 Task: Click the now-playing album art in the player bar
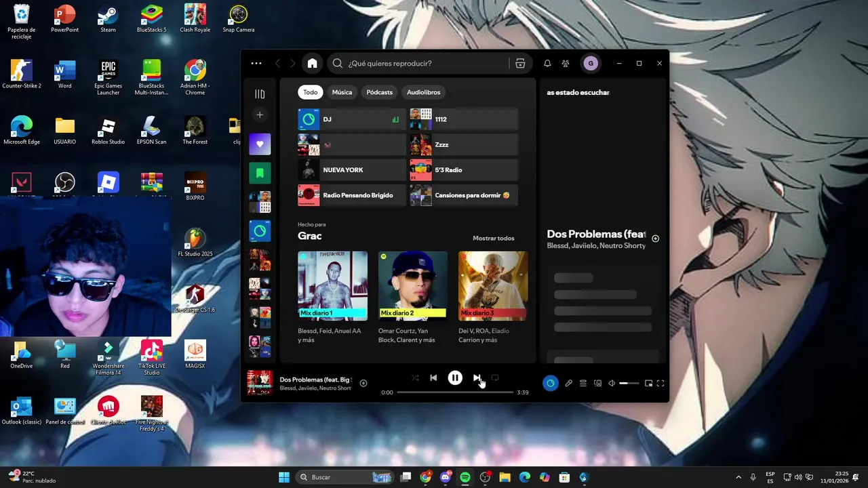tap(260, 383)
